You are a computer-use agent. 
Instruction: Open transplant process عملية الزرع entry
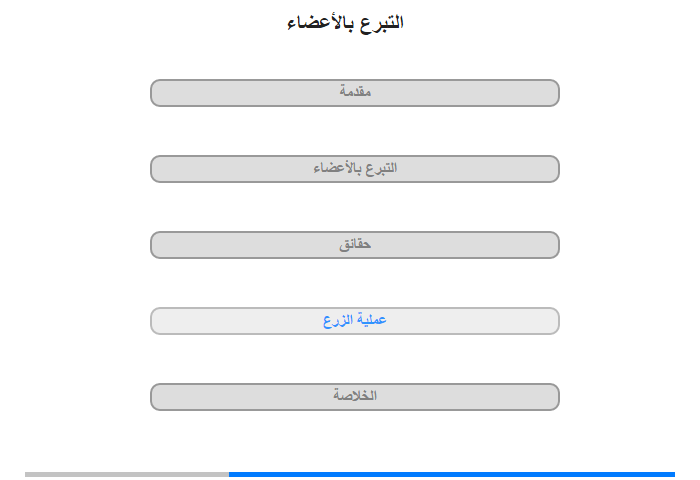click(354, 321)
